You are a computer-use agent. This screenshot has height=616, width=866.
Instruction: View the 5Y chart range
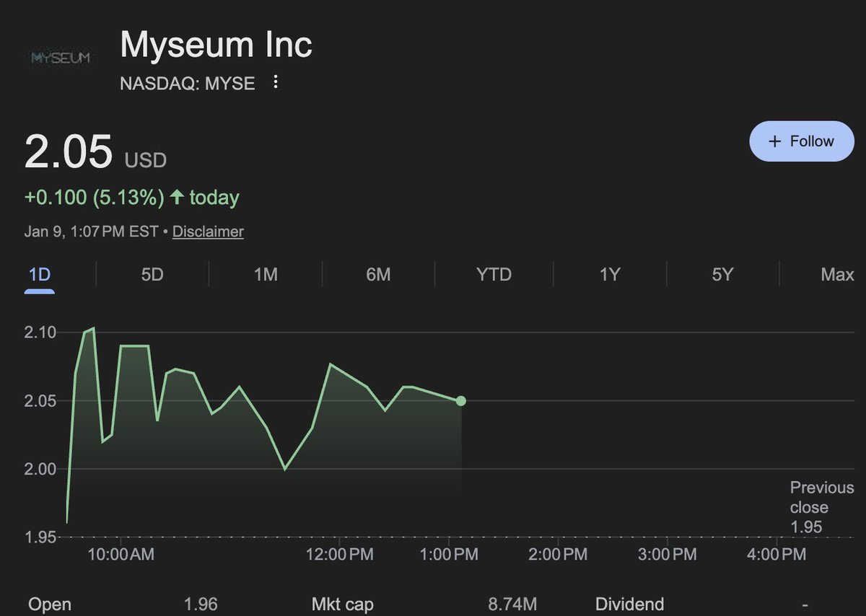tap(722, 275)
